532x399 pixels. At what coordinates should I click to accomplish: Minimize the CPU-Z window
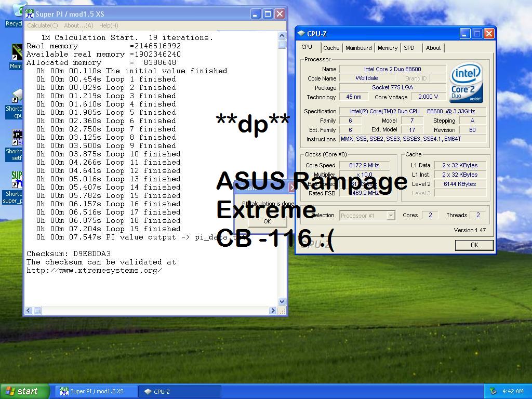465,34
